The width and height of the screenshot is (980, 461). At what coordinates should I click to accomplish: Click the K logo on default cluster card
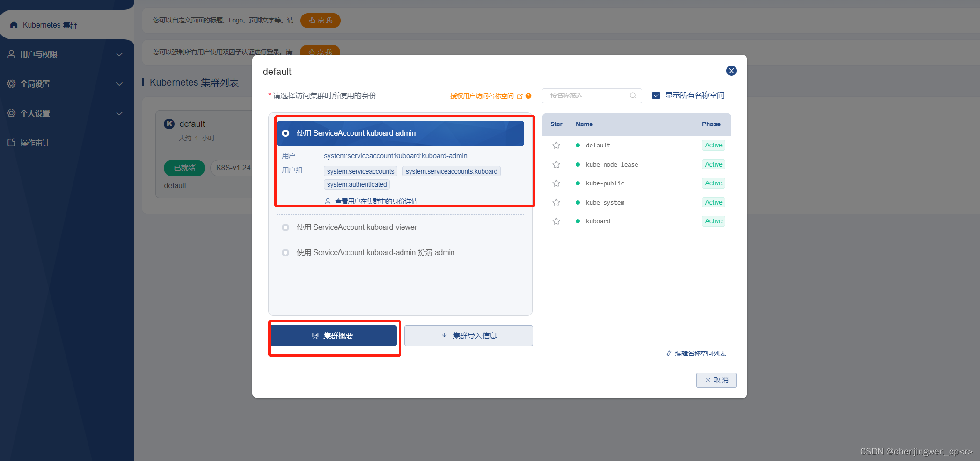pos(169,124)
